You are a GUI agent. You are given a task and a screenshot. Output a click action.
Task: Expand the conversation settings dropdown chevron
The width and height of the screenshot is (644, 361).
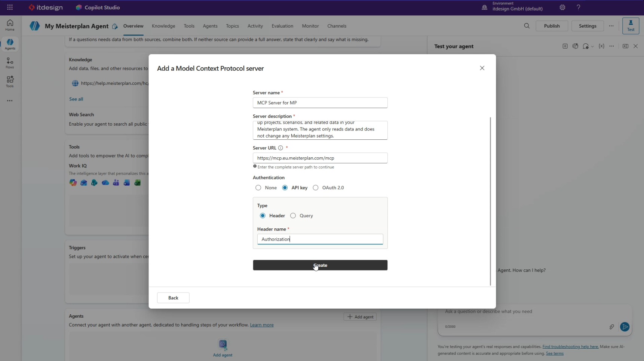pyautogui.click(x=592, y=47)
